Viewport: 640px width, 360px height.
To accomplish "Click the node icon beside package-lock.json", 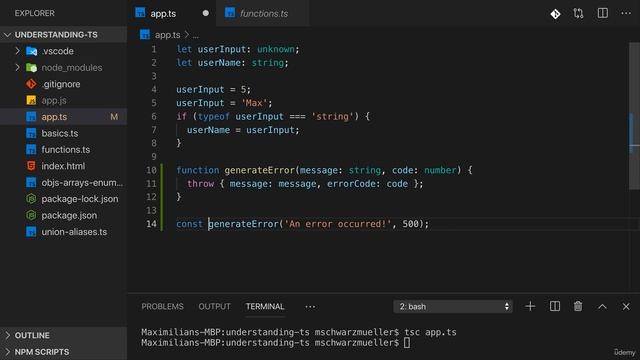I will coord(31,199).
